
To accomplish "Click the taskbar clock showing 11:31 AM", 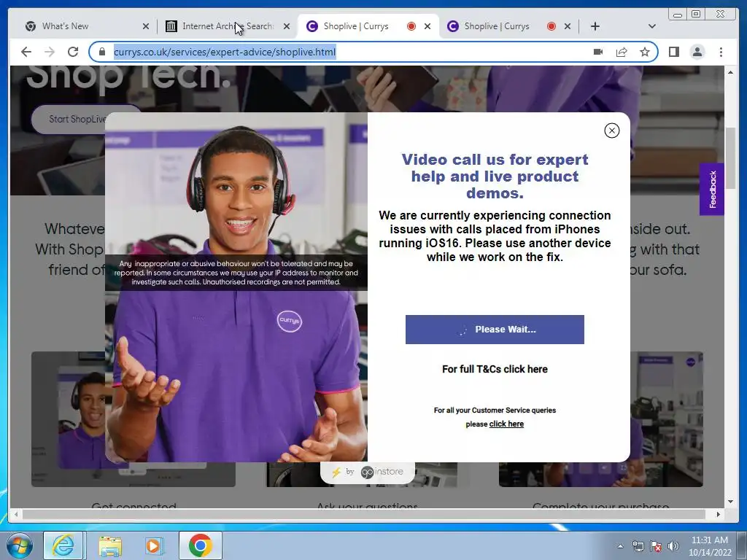I will (x=709, y=546).
